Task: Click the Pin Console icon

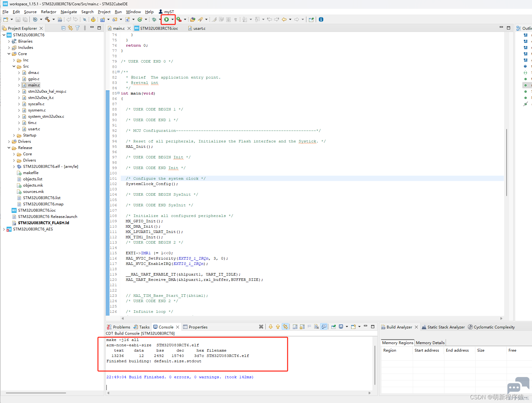Action: pyautogui.click(x=334, y=327)
